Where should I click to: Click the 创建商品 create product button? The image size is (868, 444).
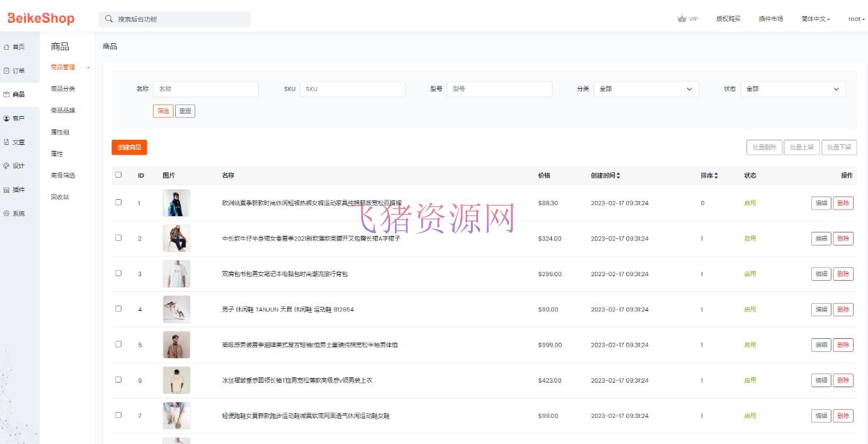coord(129,147)
